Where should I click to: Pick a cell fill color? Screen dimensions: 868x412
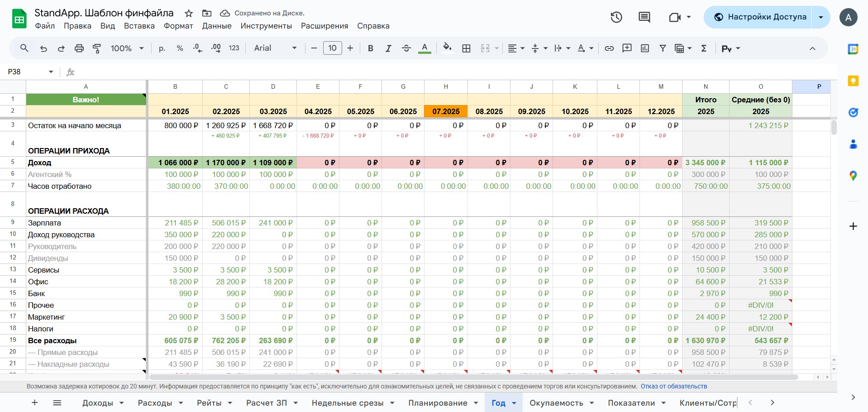tap(447, 48)
